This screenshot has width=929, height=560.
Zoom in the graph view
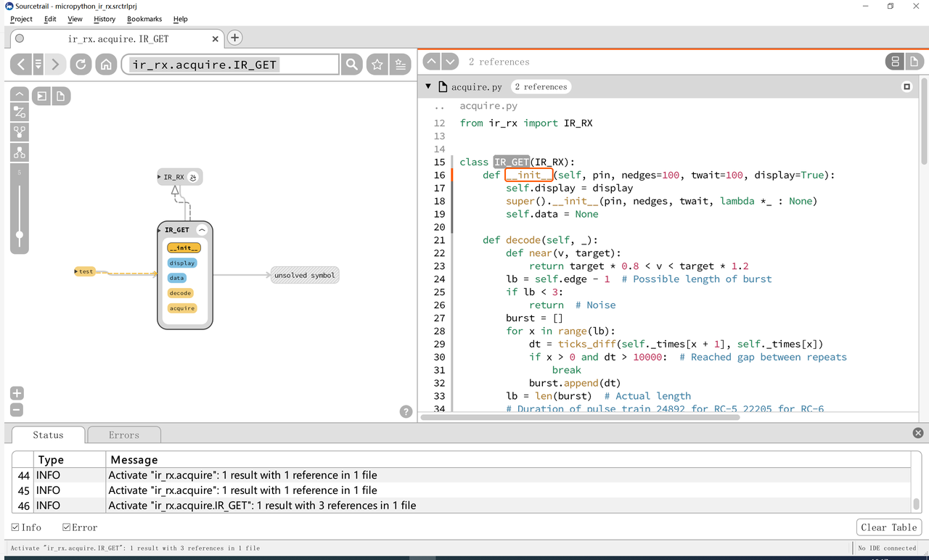click(17, 393)
